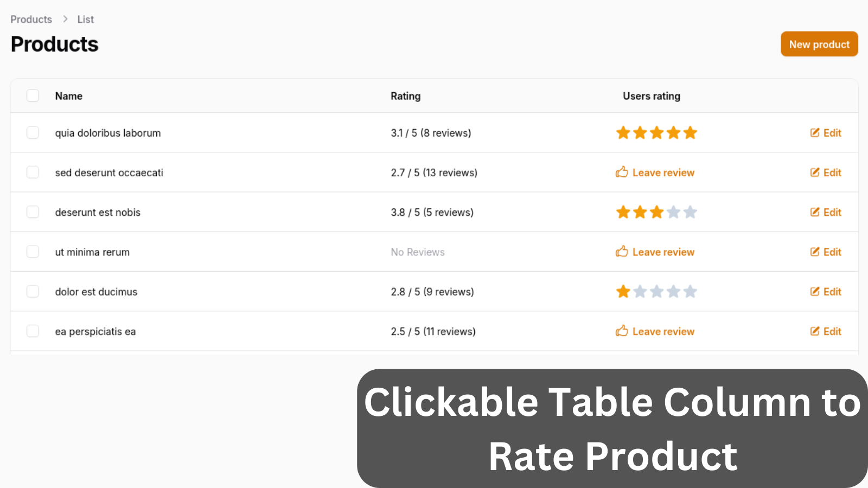Select the ut minima rerum row checkbox
868x488 pixels.
pos(33,252)
